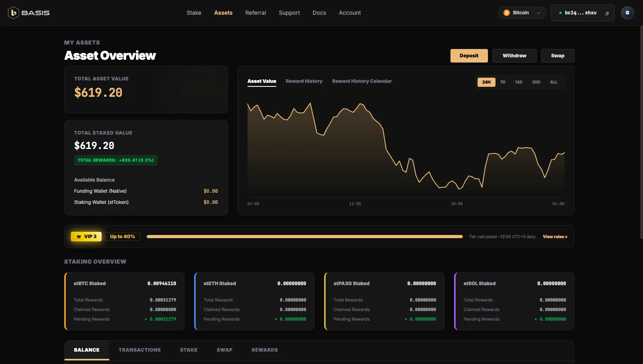Open the bc1q...xhxu wallet button
Screen dimensions: 643x364
tap(582, 13)
